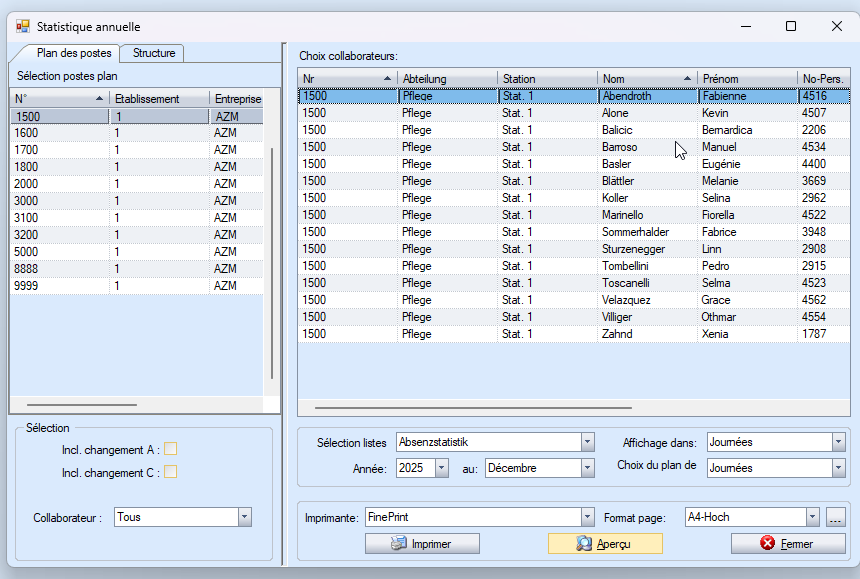This screenshot has height=579, width=860.
Task: Expand the Collaborateur Tous dropdown
Action: 244,517
